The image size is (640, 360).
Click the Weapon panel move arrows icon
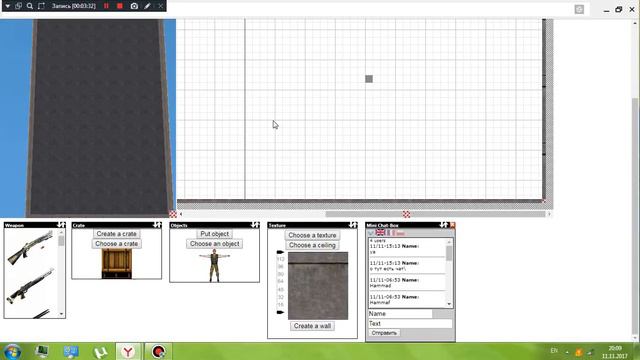click(61, 225)
